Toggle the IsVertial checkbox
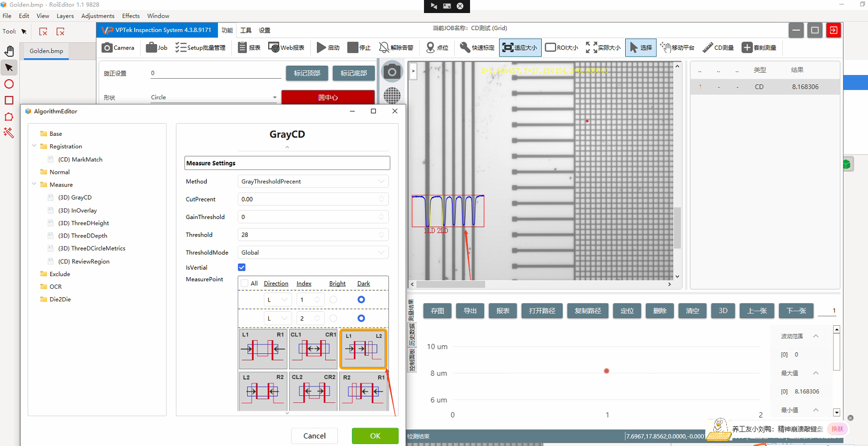Screen dimensions: 868x446 click(x=242, y=267)
